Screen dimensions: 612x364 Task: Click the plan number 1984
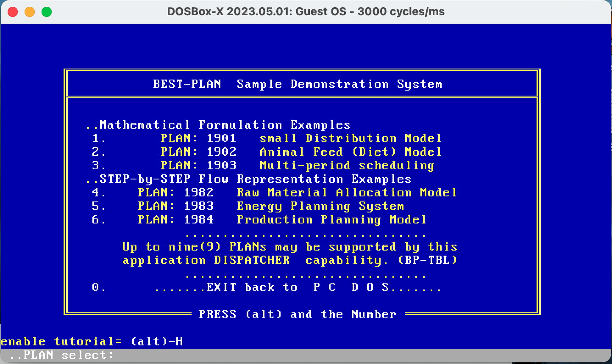(x=198, y=220)
